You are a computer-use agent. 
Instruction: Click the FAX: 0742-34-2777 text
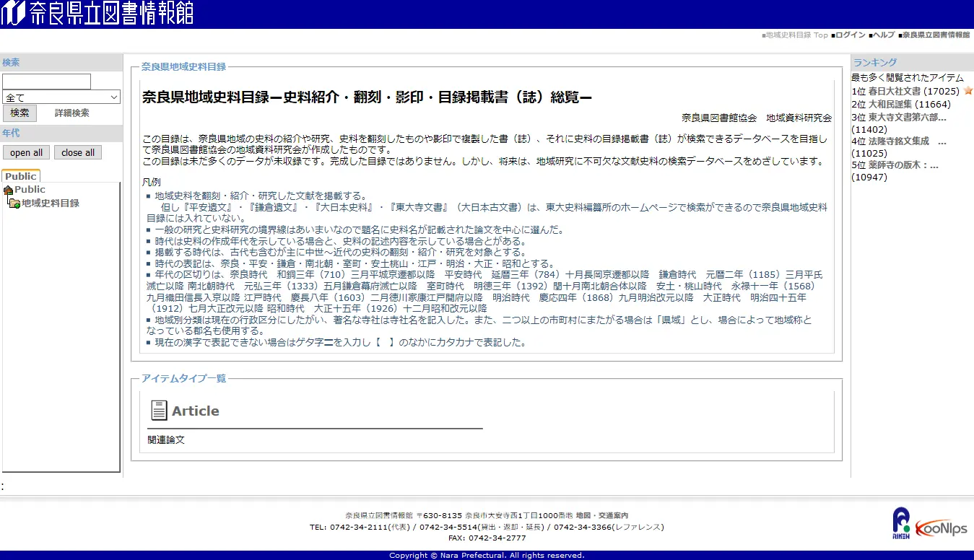(487, 538)
